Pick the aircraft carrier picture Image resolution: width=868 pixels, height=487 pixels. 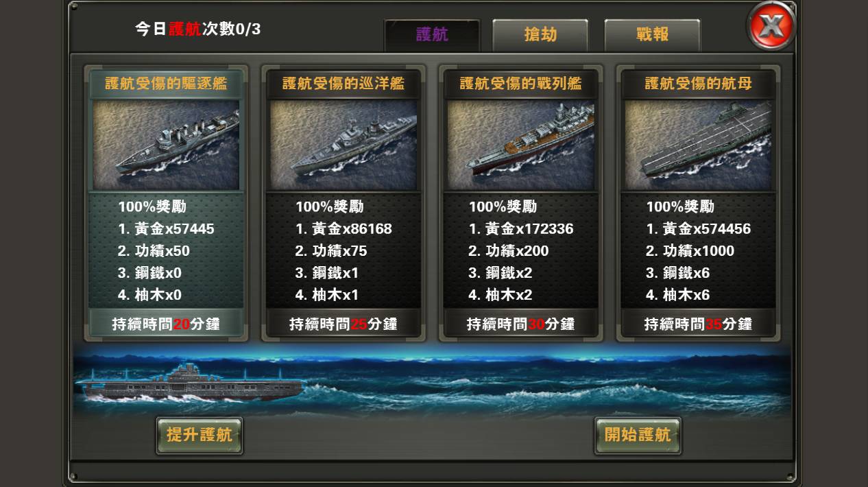(698, 145)
